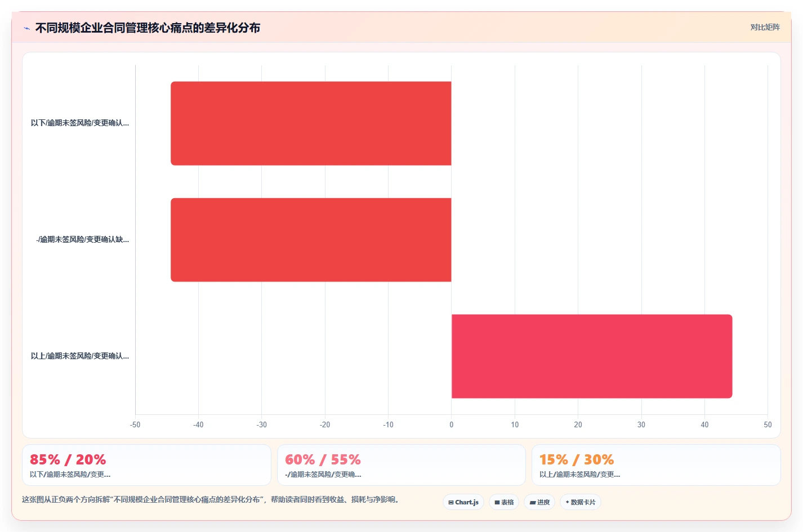Screen dimensions: 803x532
Task: Click the x-axis tick label 30
Action: click(641, 424)
